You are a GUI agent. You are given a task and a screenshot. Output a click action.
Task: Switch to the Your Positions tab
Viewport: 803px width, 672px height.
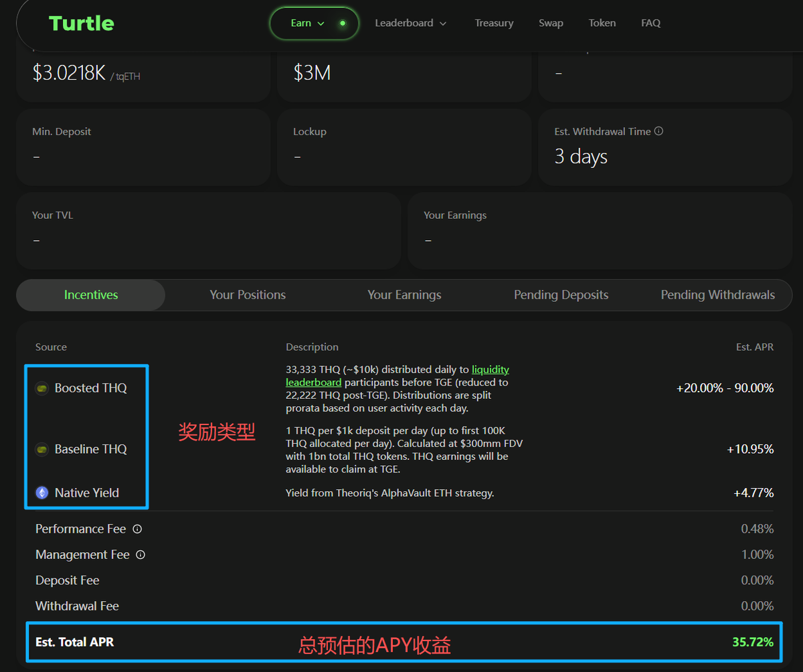click(x=248, y=295)
